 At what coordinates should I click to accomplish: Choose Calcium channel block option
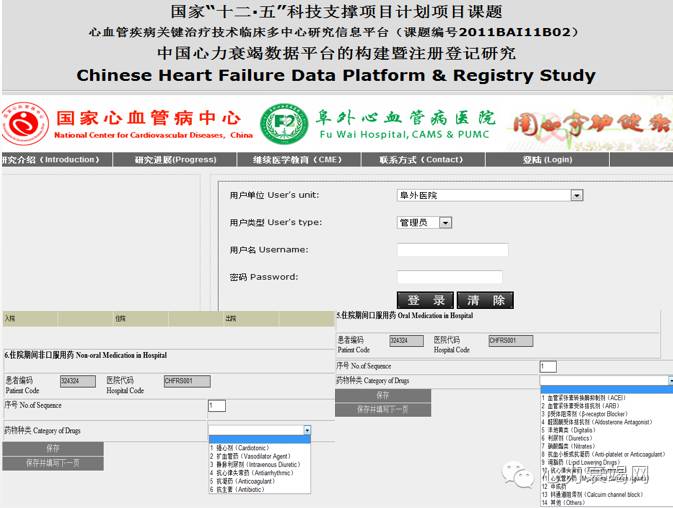pyautogui.click(x=606, y=495)
